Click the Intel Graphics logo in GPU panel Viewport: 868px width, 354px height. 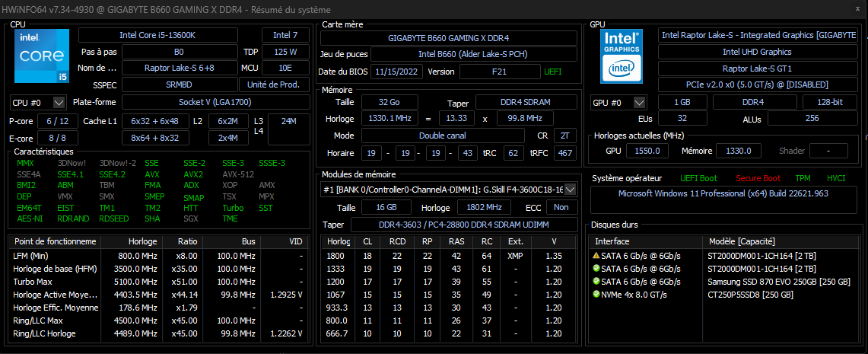(622, 56)
